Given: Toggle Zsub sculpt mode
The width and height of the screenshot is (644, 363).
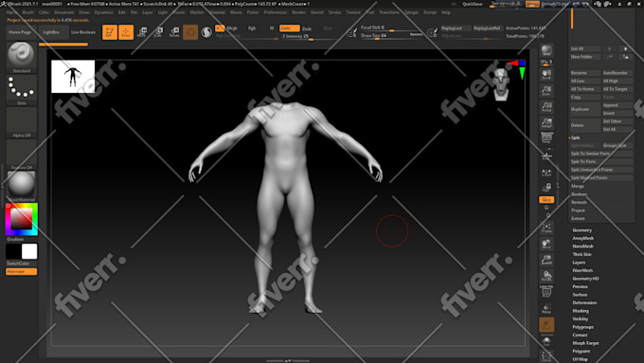Looking at the screenshot, I should (307, 28).
